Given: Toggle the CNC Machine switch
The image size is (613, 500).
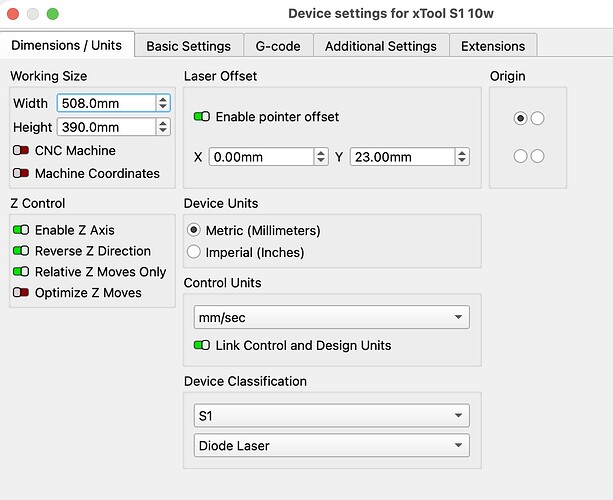Looking at the screenshot, I should click(21, 150).
